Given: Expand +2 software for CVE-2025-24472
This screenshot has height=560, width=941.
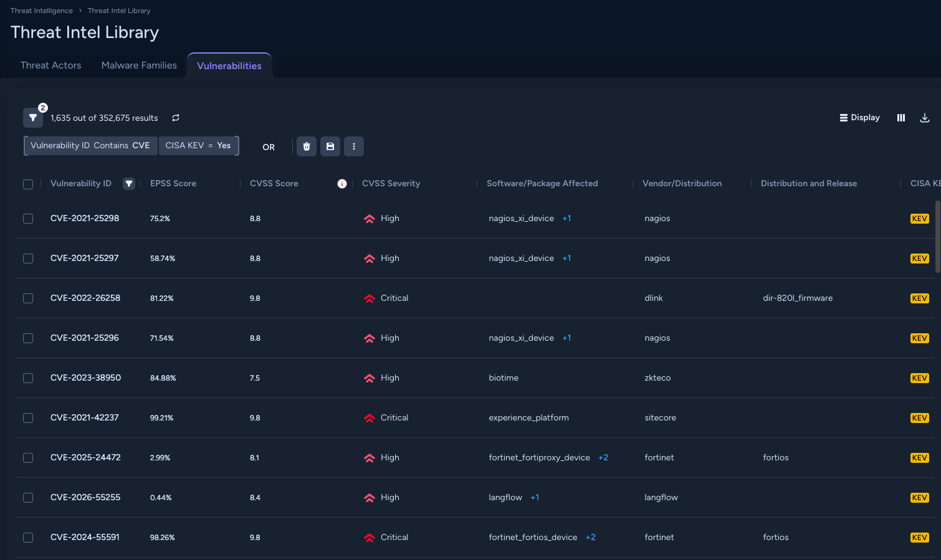Looking at the screenshot, I should (x=603, y=458).
